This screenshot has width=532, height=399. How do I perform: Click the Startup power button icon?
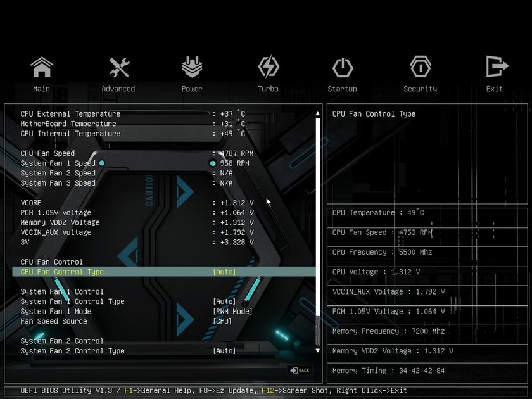343,67
